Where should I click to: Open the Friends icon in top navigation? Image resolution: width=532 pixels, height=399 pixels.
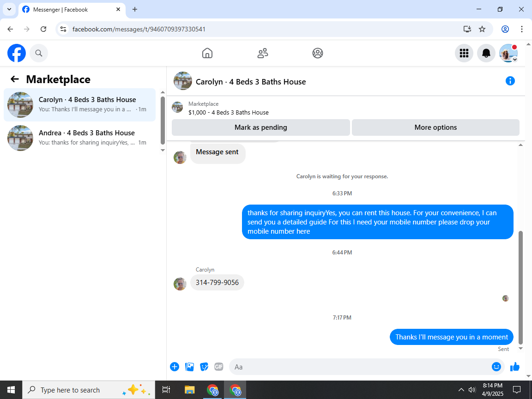click(x=263, y=53)
